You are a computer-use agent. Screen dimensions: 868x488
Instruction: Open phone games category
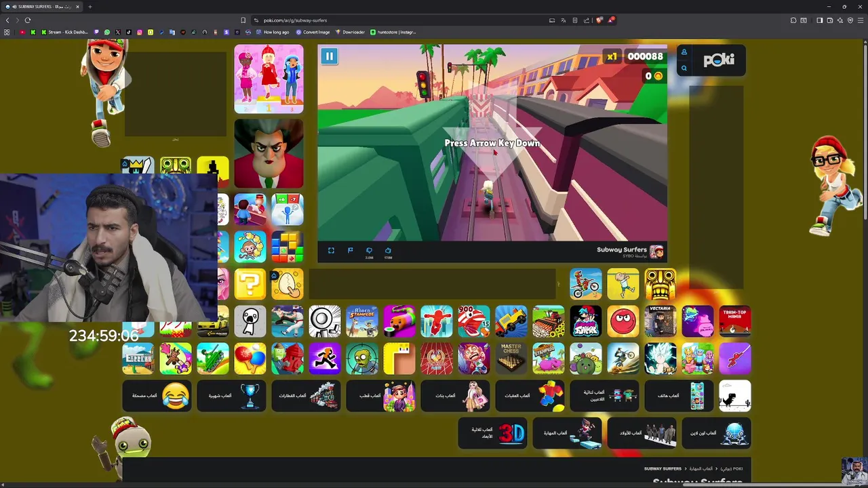point(679,396)
